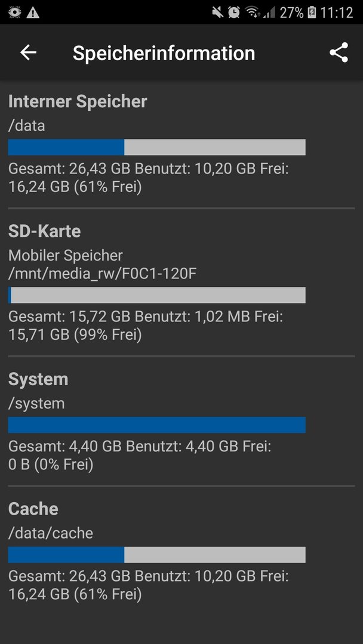Tap the SD-Karte usage bar

click(x=156, y=295)
